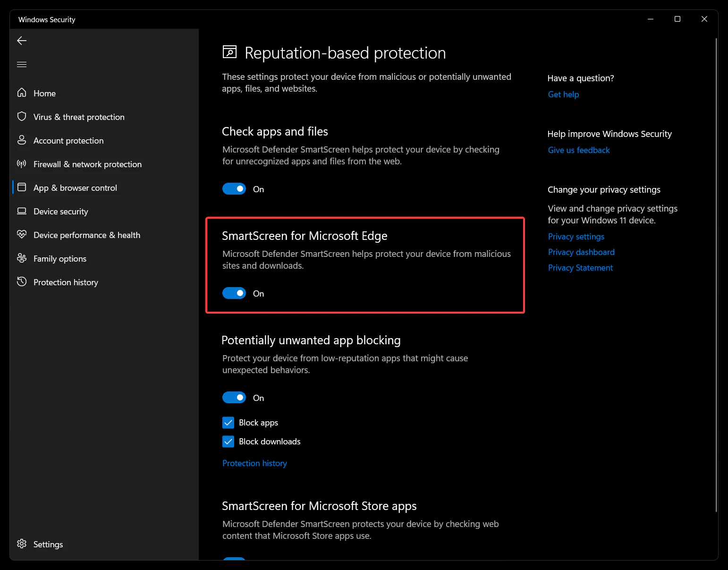
Task: Turn off Check apps and files toggle
Action: 234,189
